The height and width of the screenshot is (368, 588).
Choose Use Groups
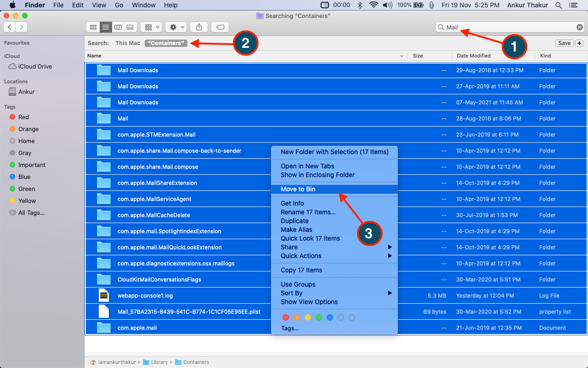coord(334,284)
